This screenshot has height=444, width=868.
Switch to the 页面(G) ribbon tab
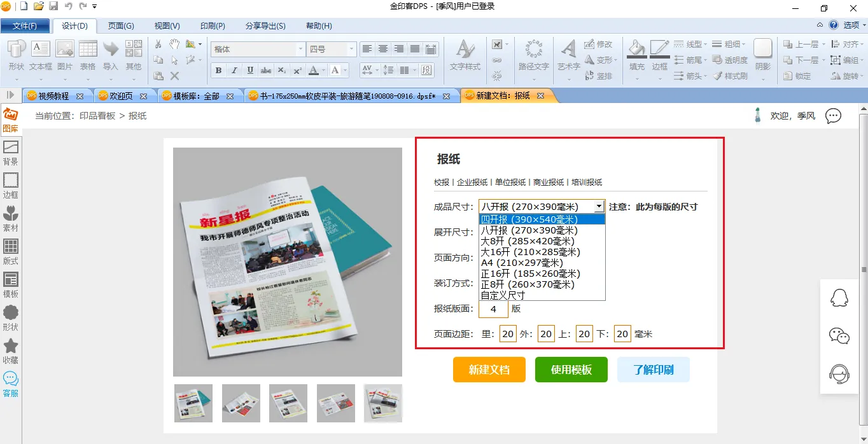click(x=121, y=26)
